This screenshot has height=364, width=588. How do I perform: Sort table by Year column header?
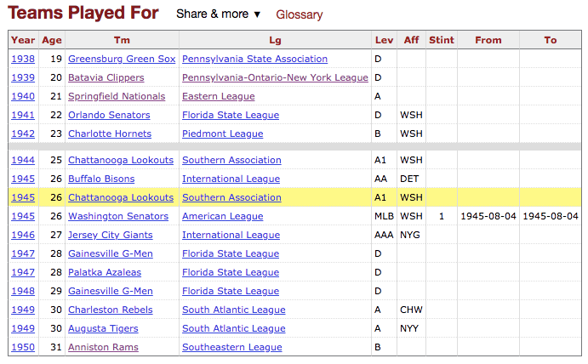coord(23,40)
